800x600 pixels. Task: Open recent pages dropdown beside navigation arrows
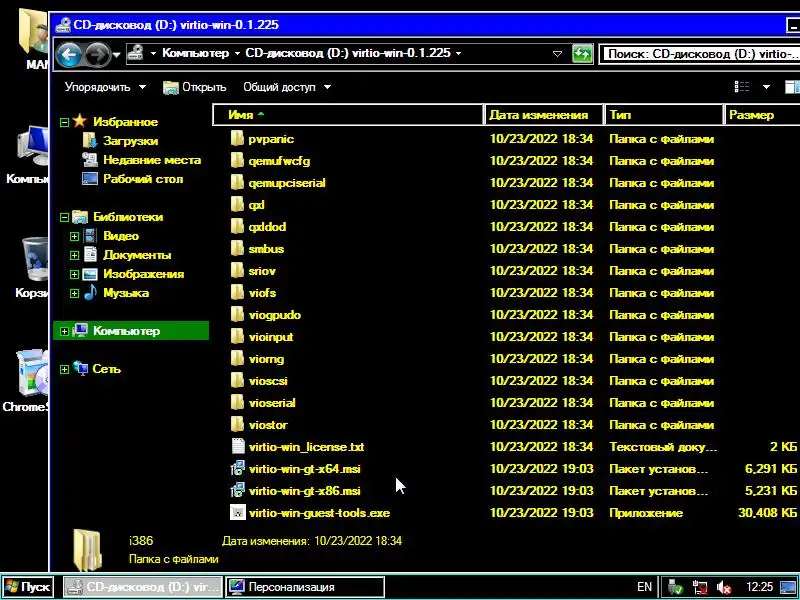pos(117,54)
